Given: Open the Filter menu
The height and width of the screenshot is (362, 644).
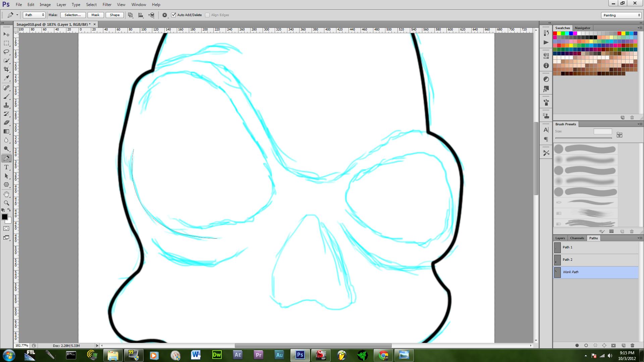Looking at the screenshot, I should [x=107, y=5].
